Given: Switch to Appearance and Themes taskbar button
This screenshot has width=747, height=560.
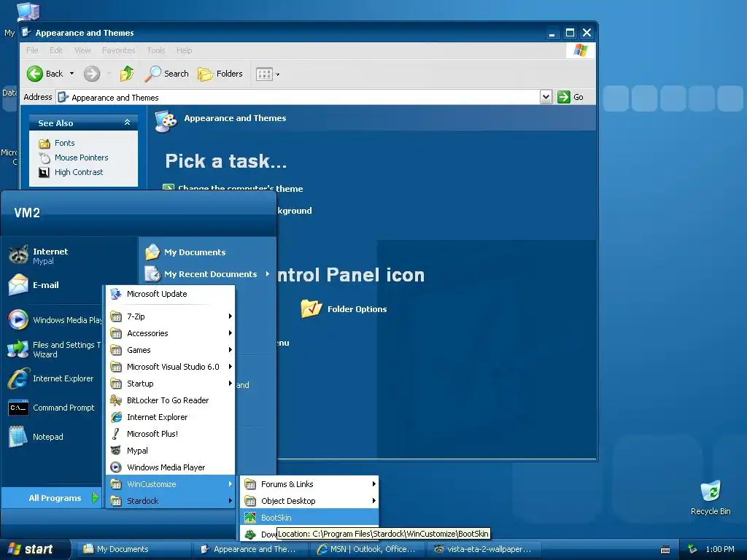Looking at the screenshot, I should pyautogui.click(x=251, y=549).
